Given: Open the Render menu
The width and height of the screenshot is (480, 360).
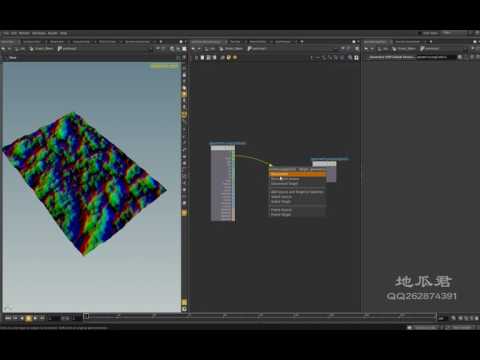Looking at the screenshot, I should pyautogui.click(x=24, y=33).
